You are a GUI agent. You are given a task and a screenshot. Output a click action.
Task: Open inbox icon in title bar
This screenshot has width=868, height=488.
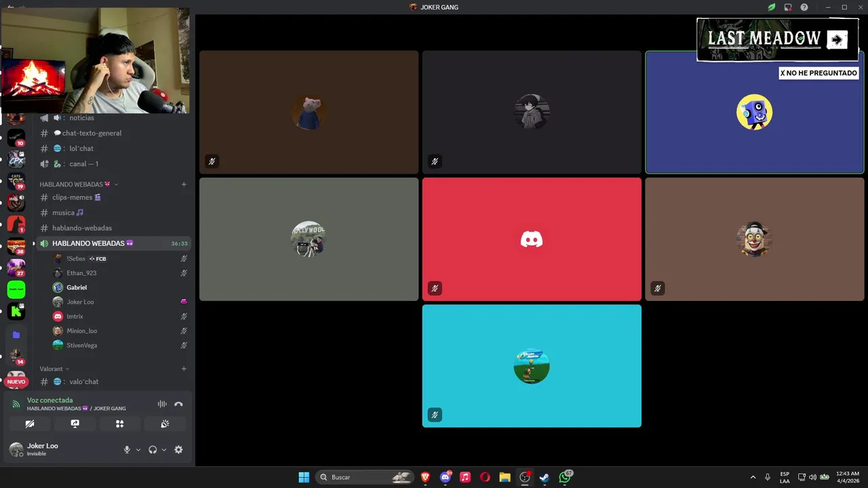pos(788,7)
